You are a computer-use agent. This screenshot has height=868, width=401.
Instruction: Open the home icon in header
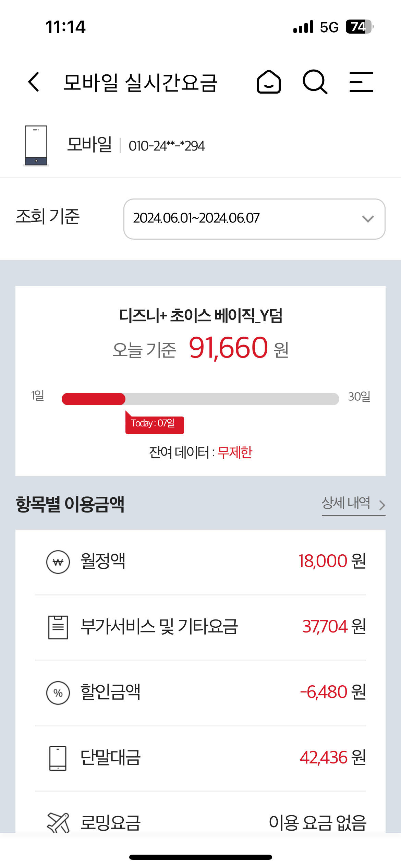pyautogui.click(x=269, y=82)
